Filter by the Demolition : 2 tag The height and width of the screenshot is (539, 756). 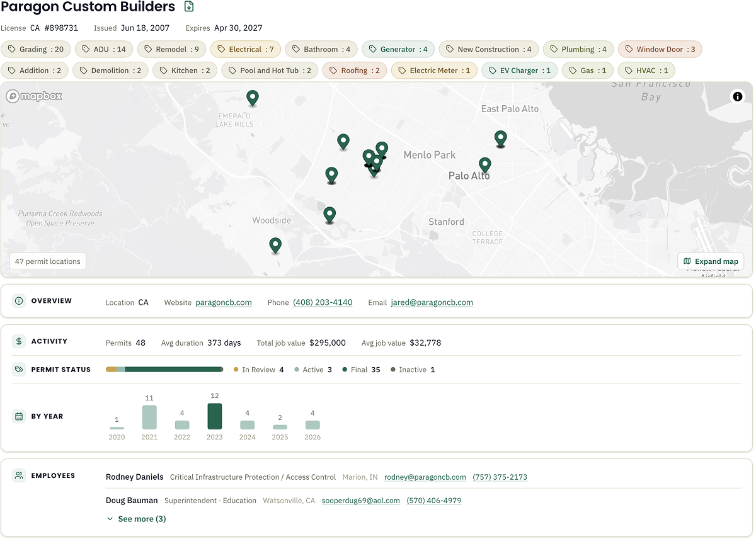tap(111, 71)
